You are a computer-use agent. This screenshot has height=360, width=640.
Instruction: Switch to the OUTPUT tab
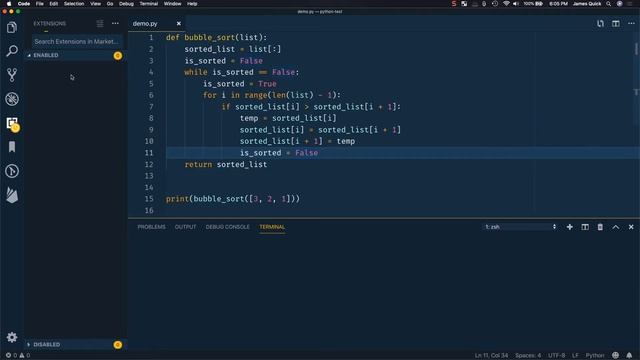click(185, 227)
